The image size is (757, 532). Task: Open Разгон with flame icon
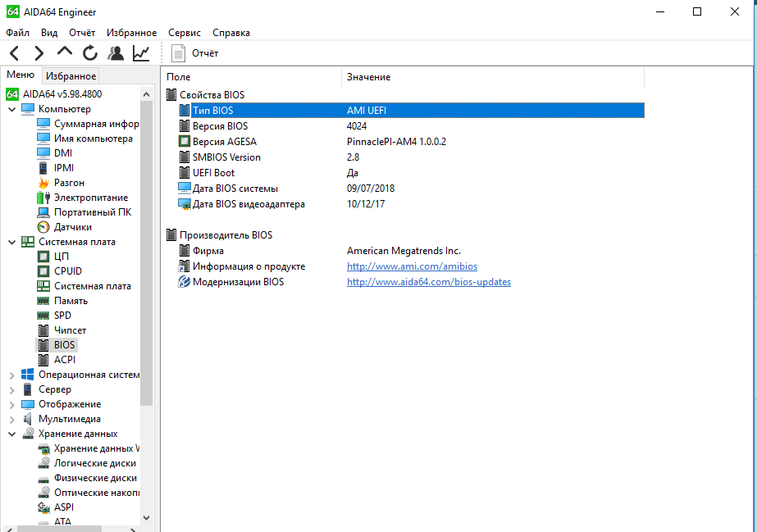click(x=69, y=183)
